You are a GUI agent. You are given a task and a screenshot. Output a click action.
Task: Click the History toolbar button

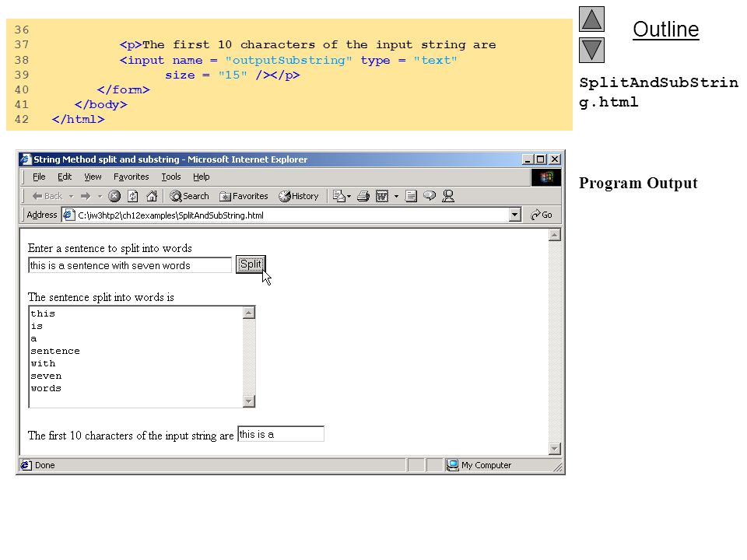click(x=299, y=196)
